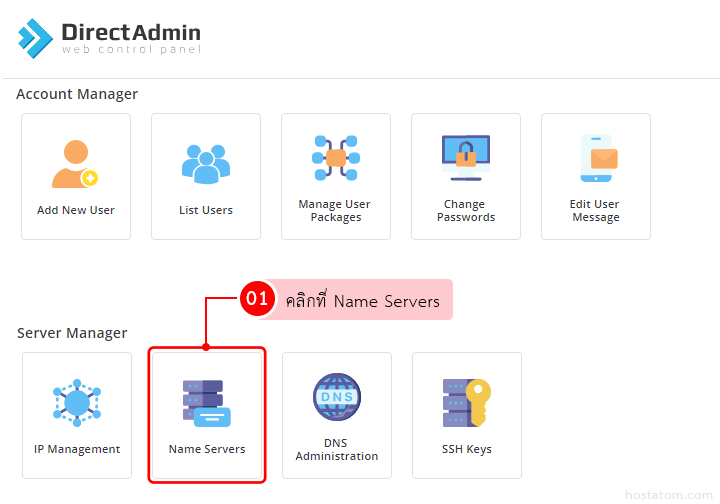This screenshot has width=720, height=504.
Task: Open Change Passwords monitor lock icon
Action: [466, 158]
